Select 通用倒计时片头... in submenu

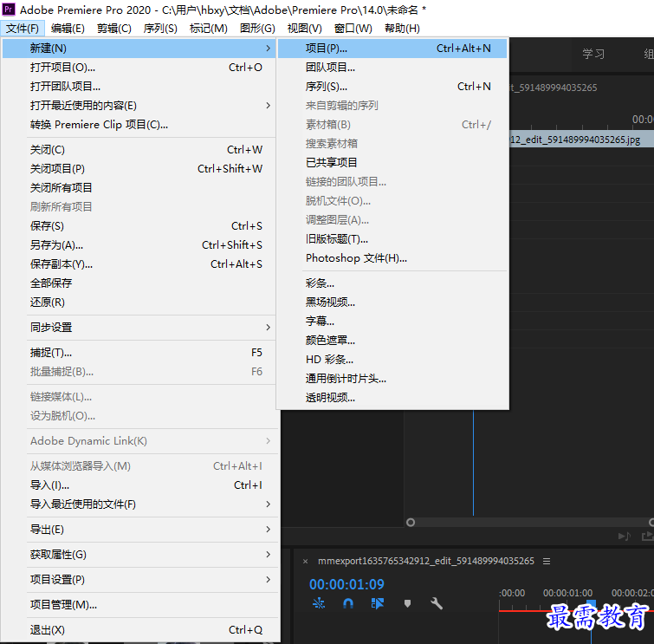click(392, 379)
